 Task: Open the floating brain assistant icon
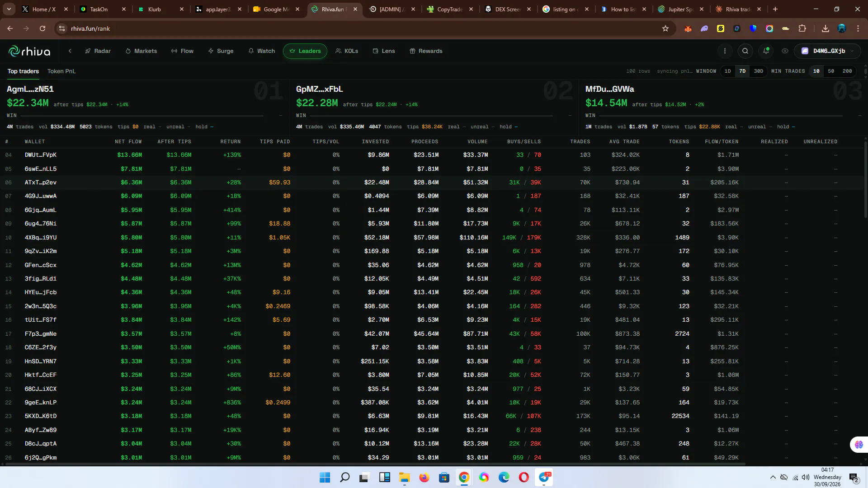pyautogui.click(x=859, y=445)
